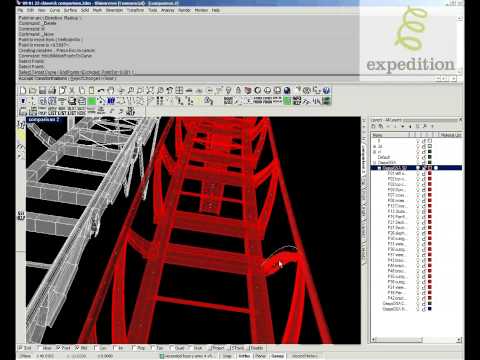This screenshot has width=480, height=360.
Task: Toggle visibility lightbulb of Default layer
Action: (418, 157)
